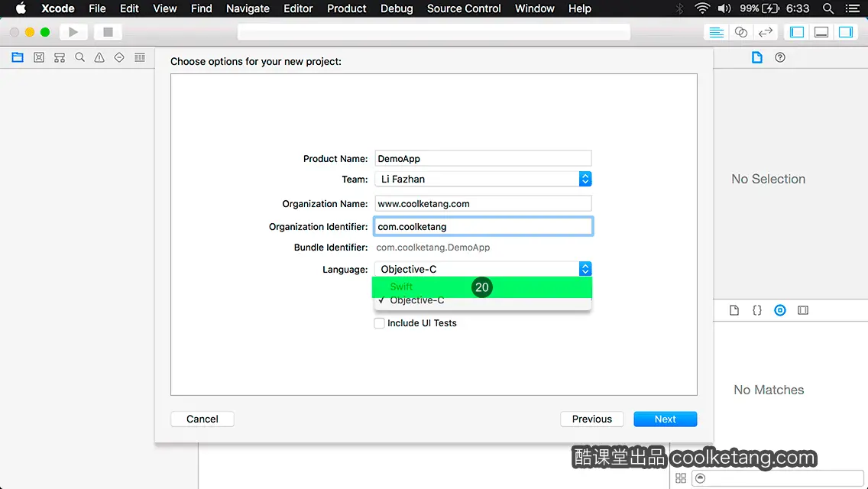
Task: Open the volume control in the menu bar
Action: pos(724,8)
